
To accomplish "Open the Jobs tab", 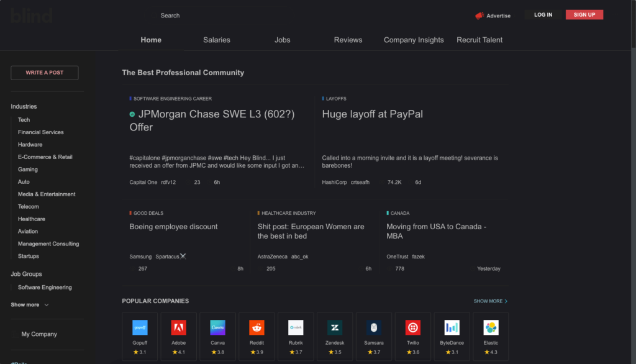I will tap(283, 40).
